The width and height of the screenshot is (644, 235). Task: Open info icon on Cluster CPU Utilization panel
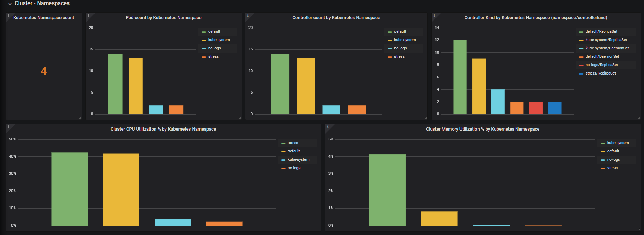pos(9,127)
